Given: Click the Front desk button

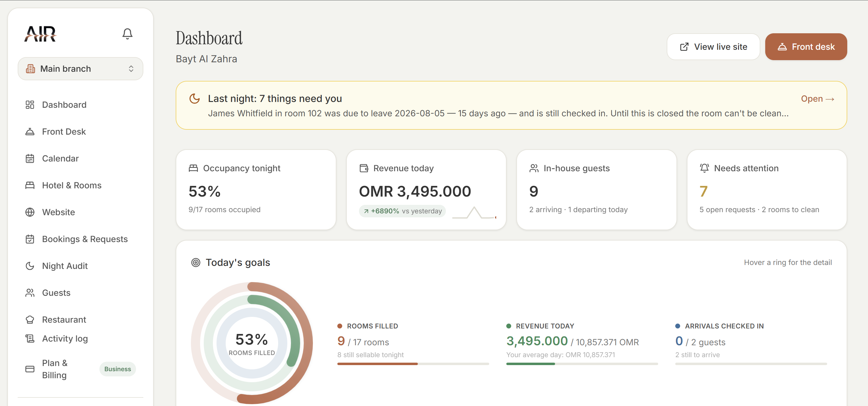Looking at the screenshot, I should [806, 47].
